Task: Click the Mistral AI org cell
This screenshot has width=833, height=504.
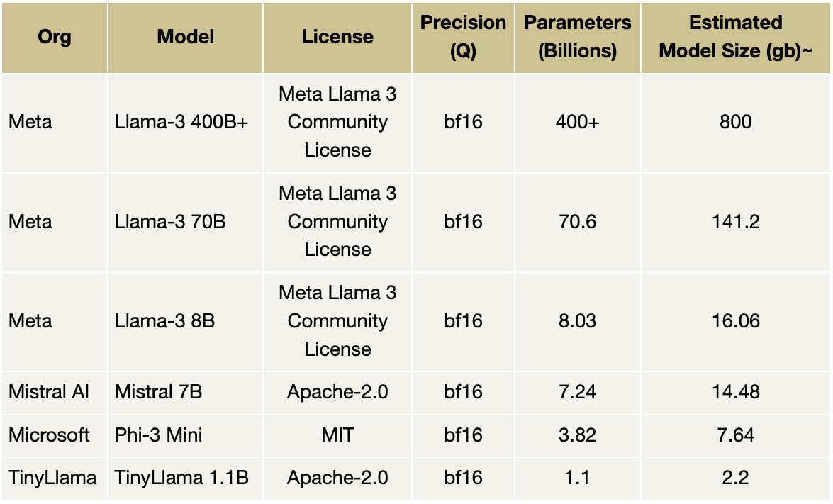Action: pos(49,392)
